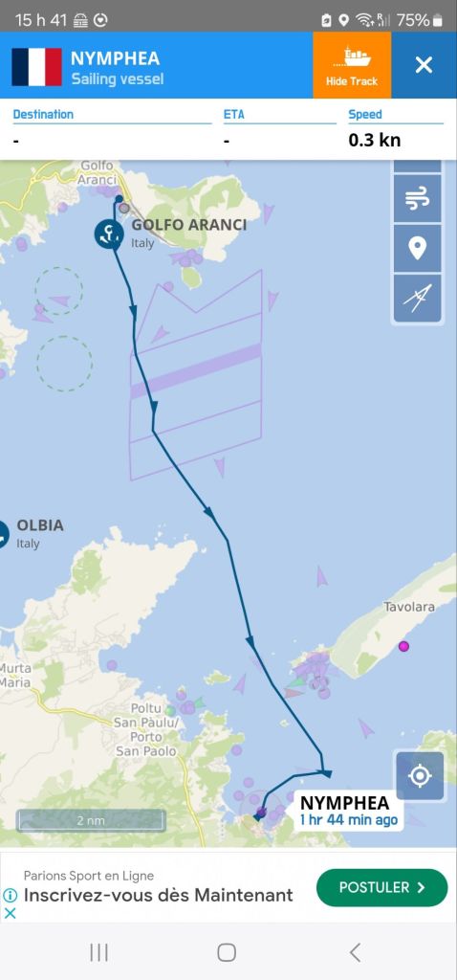Tap the 2 nm scale bar
The image size is (457, 980).
[x=91, y=820]
